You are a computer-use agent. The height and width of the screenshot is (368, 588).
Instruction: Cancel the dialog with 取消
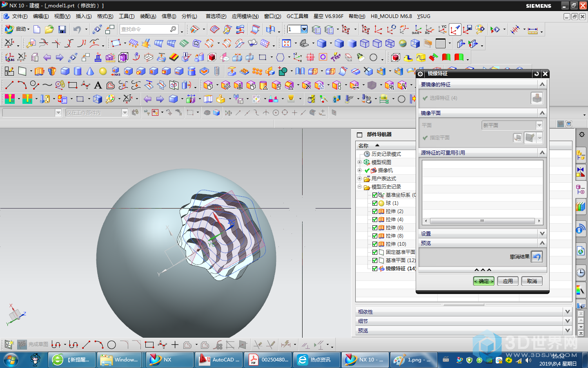pyautogui.click(x=532, y=281)
